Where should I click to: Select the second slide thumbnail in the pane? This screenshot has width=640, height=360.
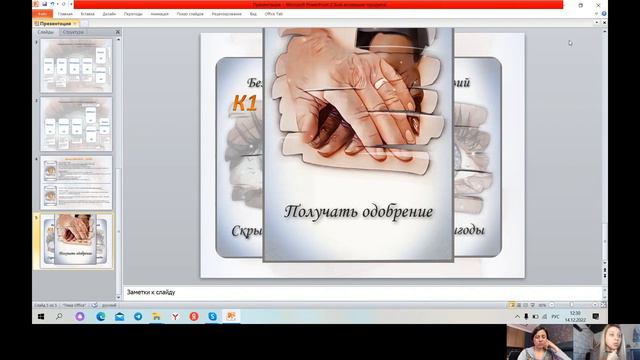pyautogui.click(x=76, y=124)
